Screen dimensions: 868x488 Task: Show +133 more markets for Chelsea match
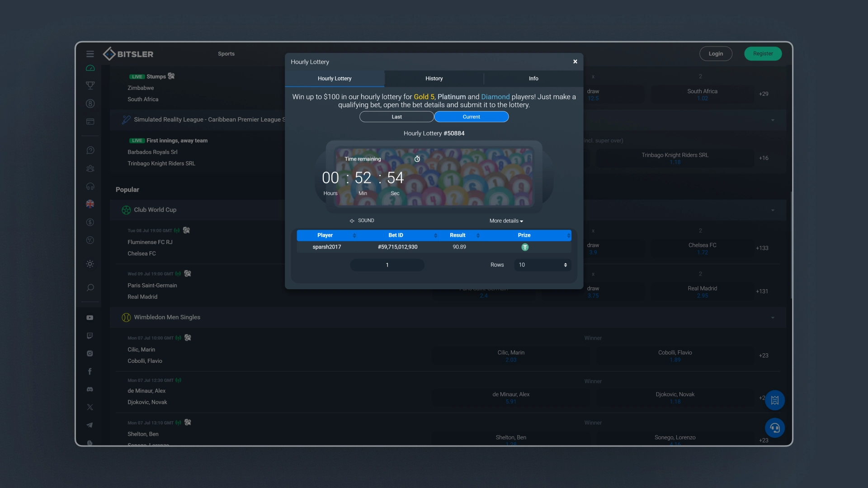(762, 249)
